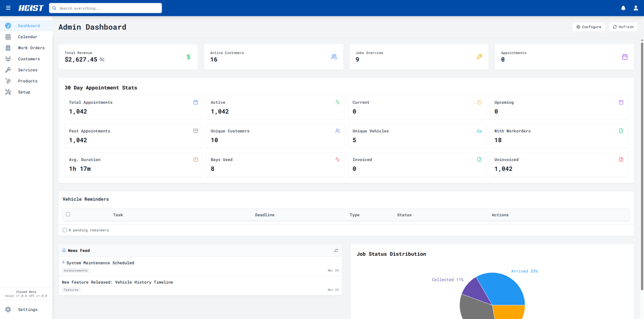
Task: Click the Features tag
Action: pos(71,290)
